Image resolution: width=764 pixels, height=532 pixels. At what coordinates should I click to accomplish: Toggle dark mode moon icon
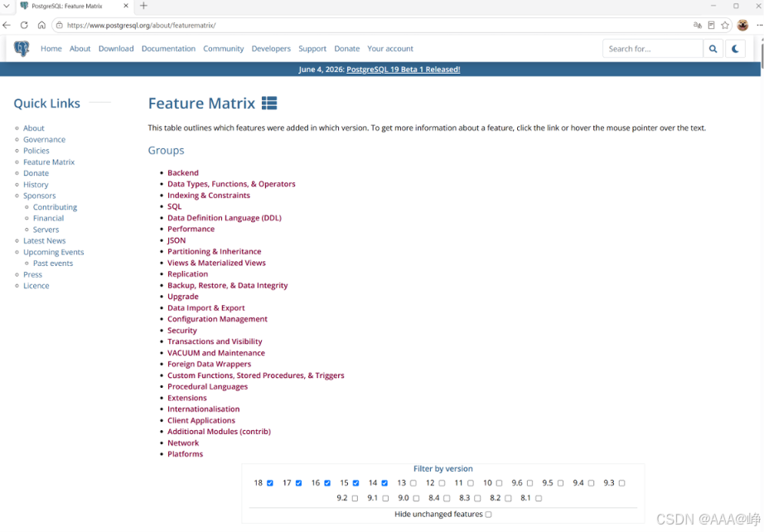[735, 49]
